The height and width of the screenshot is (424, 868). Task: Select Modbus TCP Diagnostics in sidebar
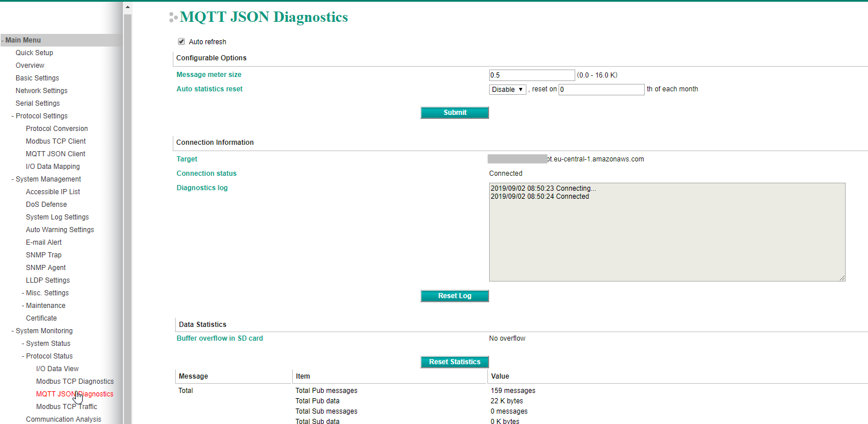click(75, 381)
